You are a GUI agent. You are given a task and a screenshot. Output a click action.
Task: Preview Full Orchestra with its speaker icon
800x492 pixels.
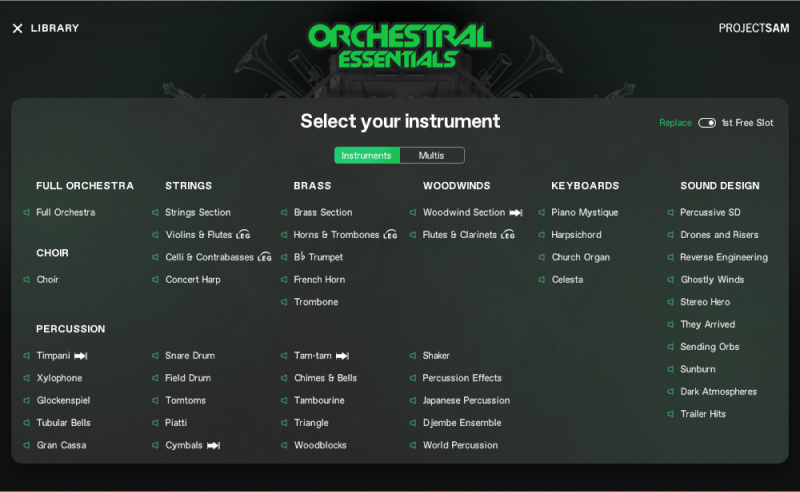click(x=27, y=212)
